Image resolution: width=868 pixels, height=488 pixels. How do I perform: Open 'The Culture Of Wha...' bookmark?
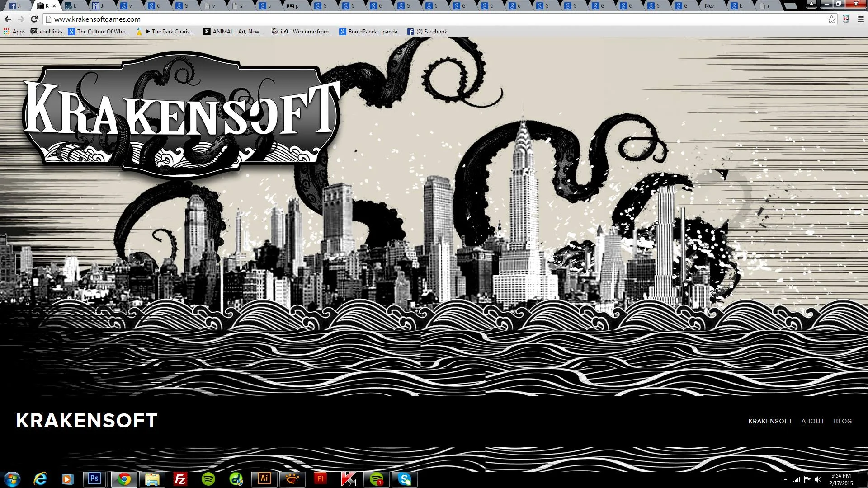tap(99, 32)
